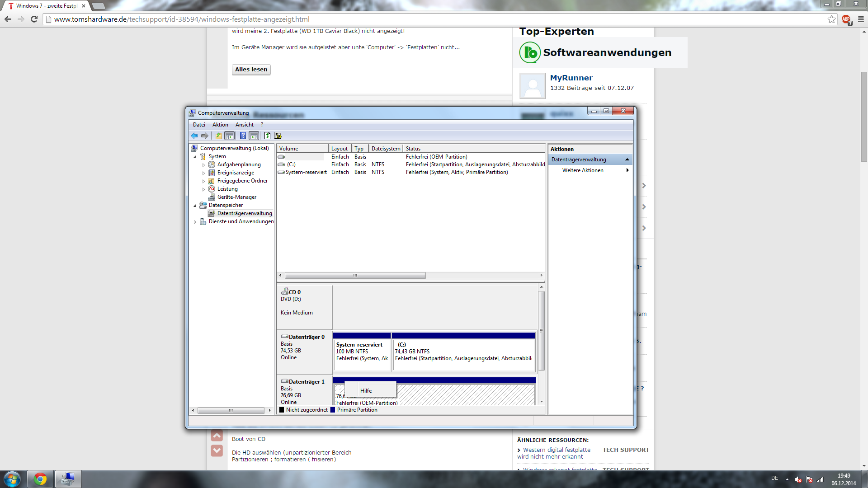Expand Dienste und Anwendungen node
Viewport: 868px width, 488px height.
point(195,222)
